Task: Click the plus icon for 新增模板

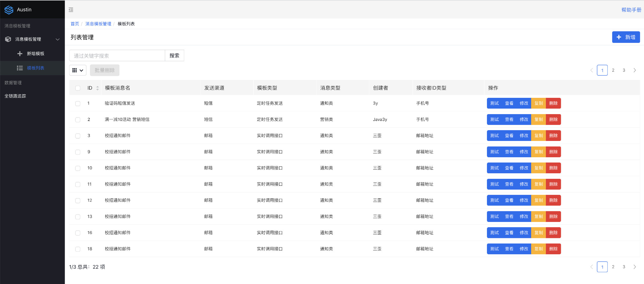Action: coord(20,54)
